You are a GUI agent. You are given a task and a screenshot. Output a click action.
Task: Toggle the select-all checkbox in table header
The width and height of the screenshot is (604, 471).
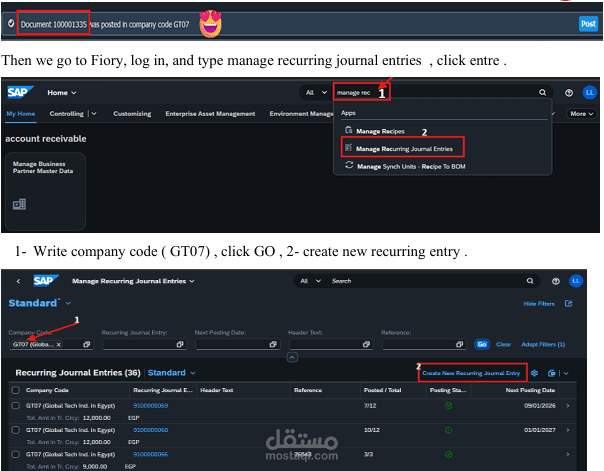pos(16,390)
